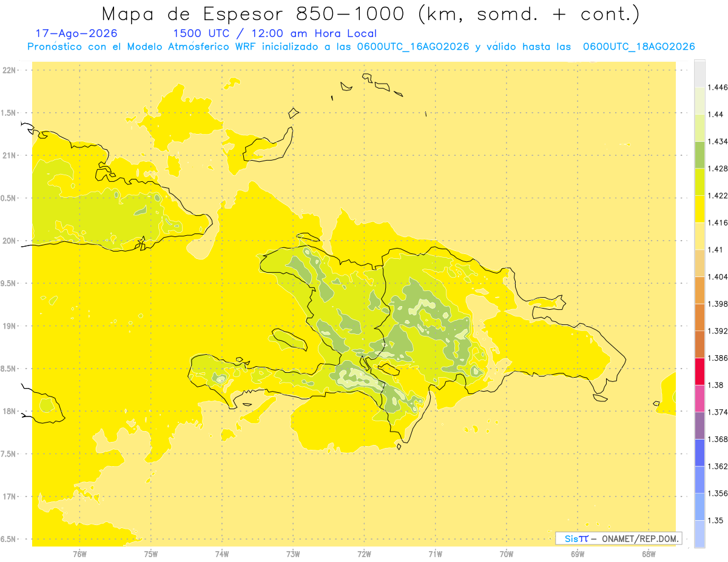Click the legend value '1.398'

[x=718, y=304]
